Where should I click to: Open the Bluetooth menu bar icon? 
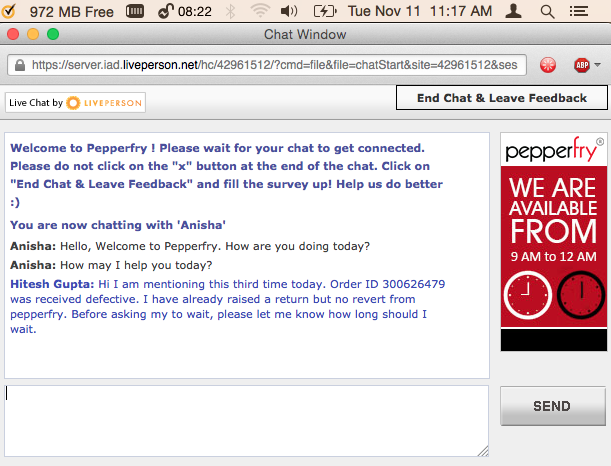pos(230,11)
